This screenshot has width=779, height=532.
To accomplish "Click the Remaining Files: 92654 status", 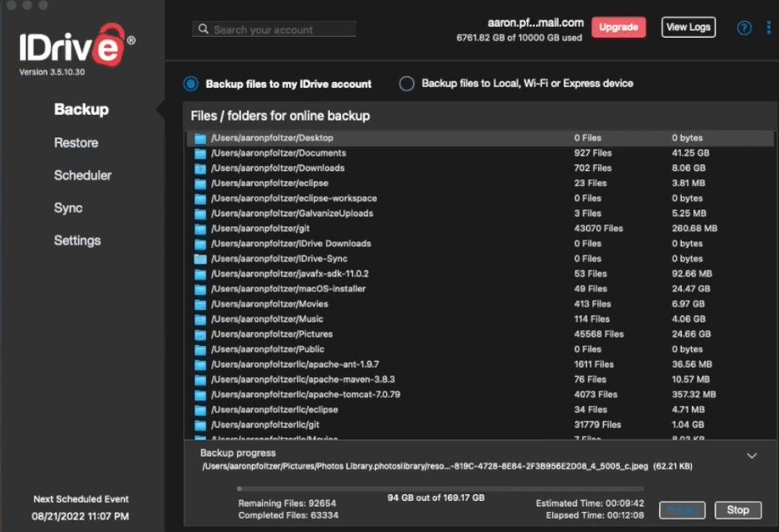I will pyautogui.click(x=287, y=504).
